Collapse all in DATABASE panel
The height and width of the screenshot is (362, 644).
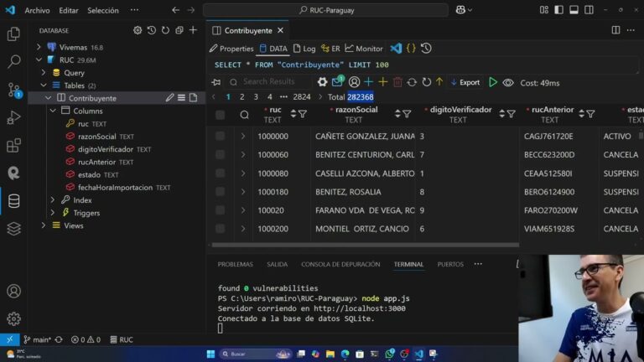click(179, 30)
